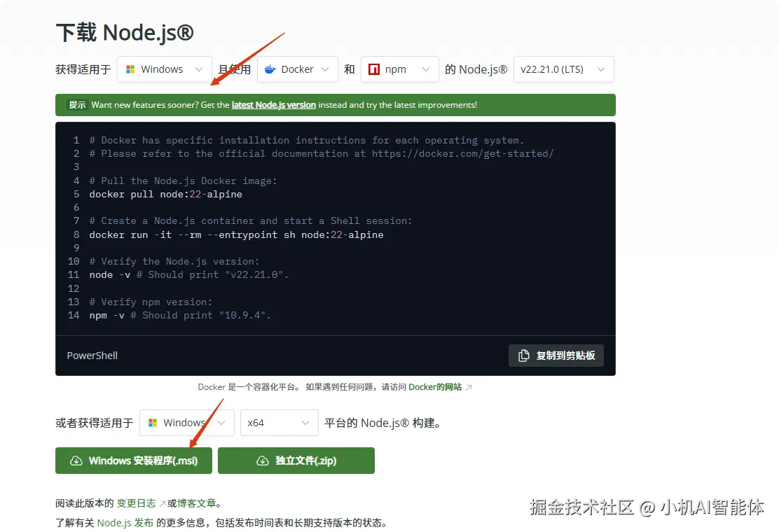
Task: Open the 变更日志 changelog link
Action: 136,503
